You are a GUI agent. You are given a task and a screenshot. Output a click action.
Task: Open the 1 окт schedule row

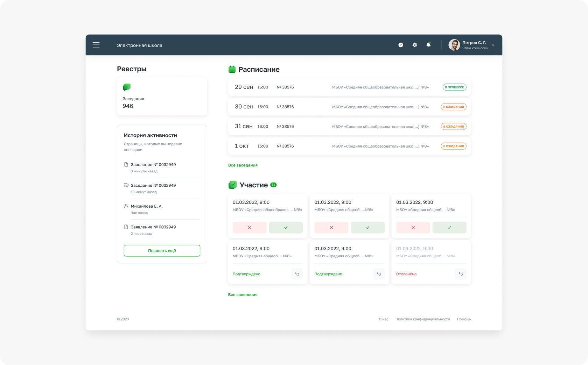349,146
